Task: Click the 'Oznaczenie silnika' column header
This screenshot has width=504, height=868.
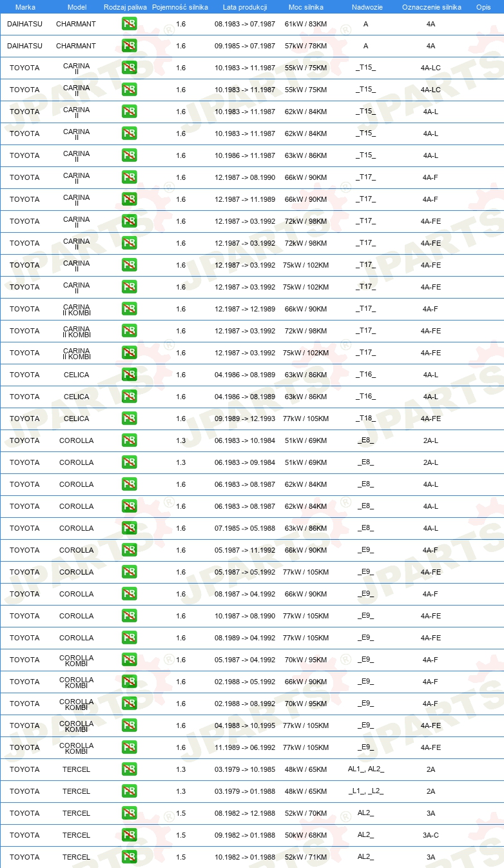Action: pos(431,7)
